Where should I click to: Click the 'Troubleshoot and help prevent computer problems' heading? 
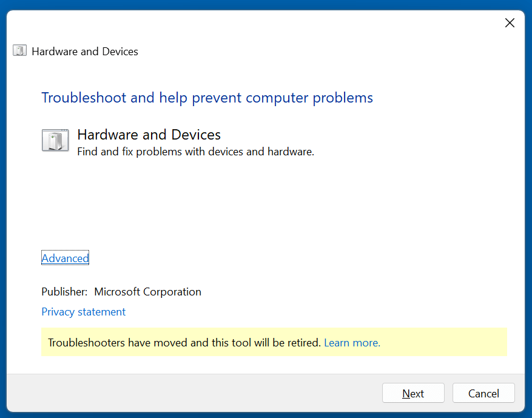[x=207, y=98]
